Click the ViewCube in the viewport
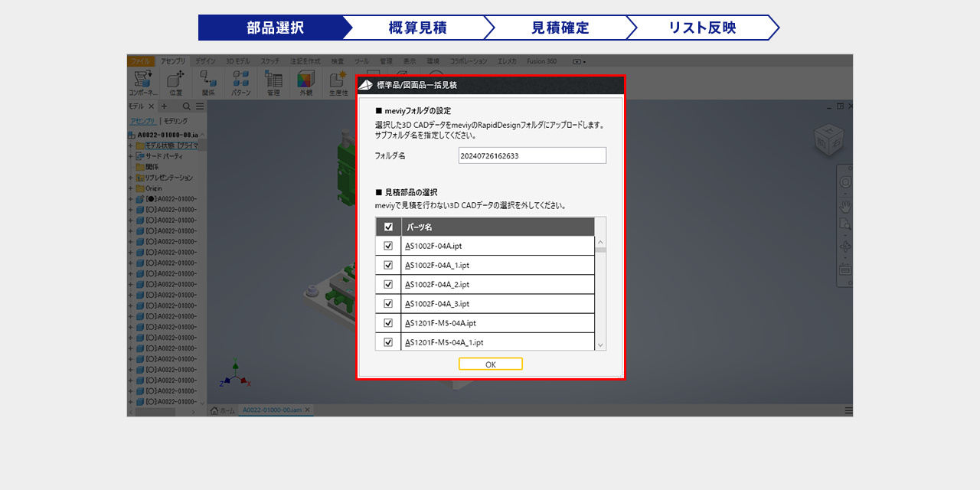 tap(829, 139)
